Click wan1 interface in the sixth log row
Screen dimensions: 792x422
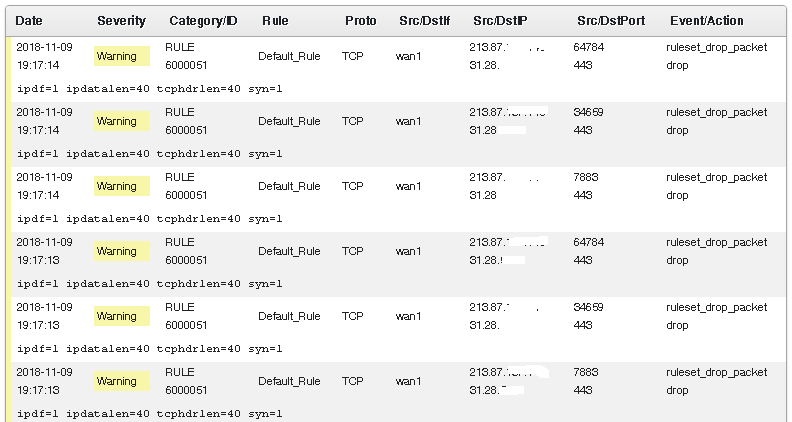(x=409, y=381)
